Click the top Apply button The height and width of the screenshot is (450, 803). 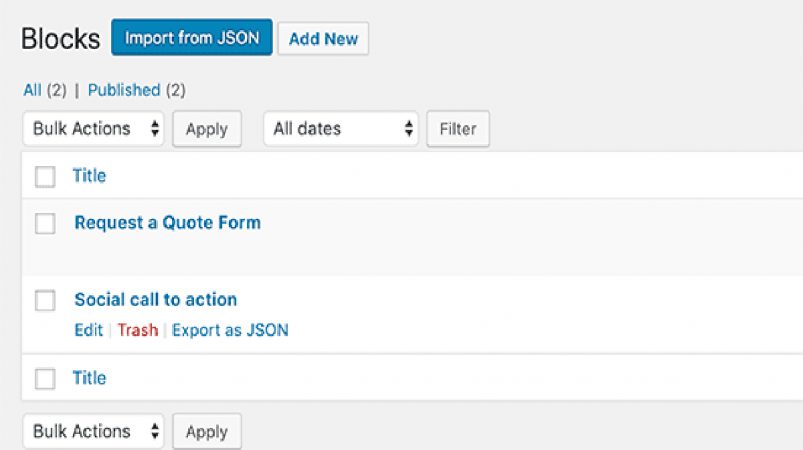pyautogui.click(x=207, y=129)
